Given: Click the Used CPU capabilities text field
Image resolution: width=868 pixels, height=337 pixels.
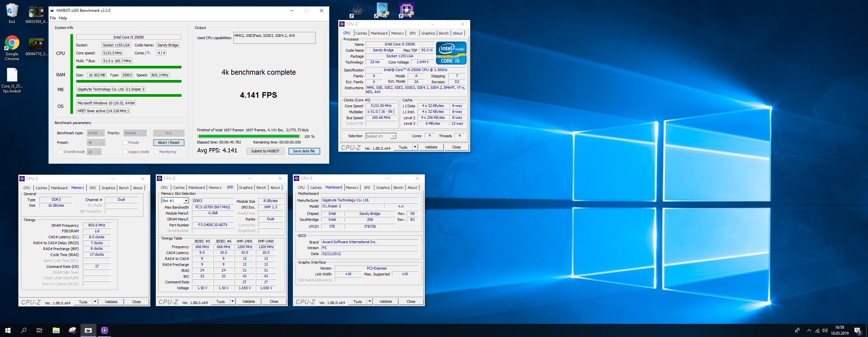Looking at the screenshot, I should tap(274, 38).
